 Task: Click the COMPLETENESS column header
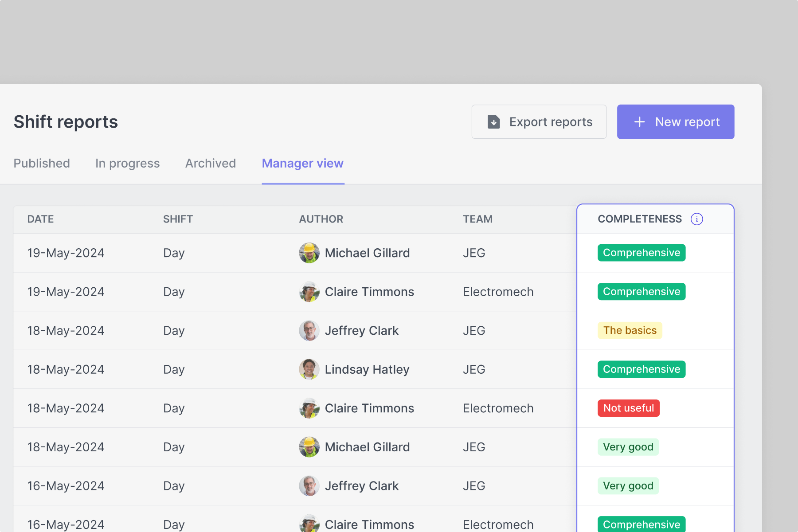(x=640, y=219)
